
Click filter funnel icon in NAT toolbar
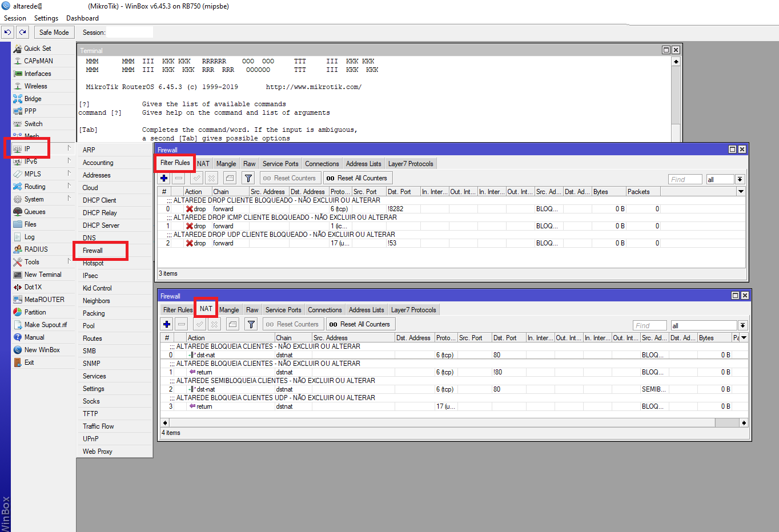tap(251, 324)
